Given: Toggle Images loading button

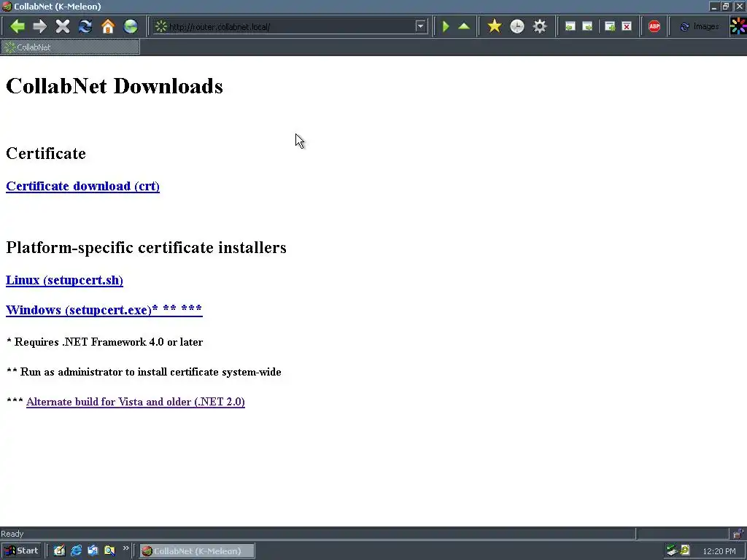Looking at the screenshot, I should tap(700, 26).
